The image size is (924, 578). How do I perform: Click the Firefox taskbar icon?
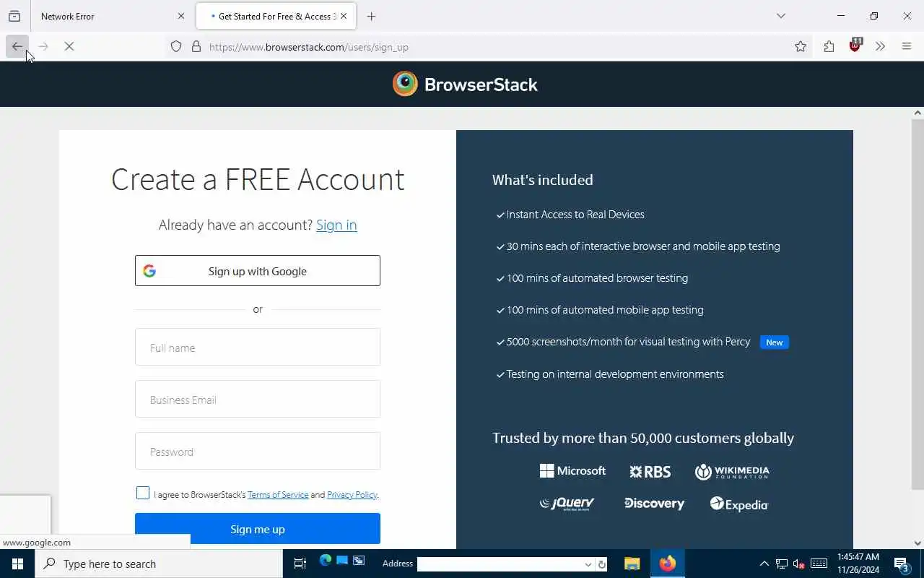667,564
